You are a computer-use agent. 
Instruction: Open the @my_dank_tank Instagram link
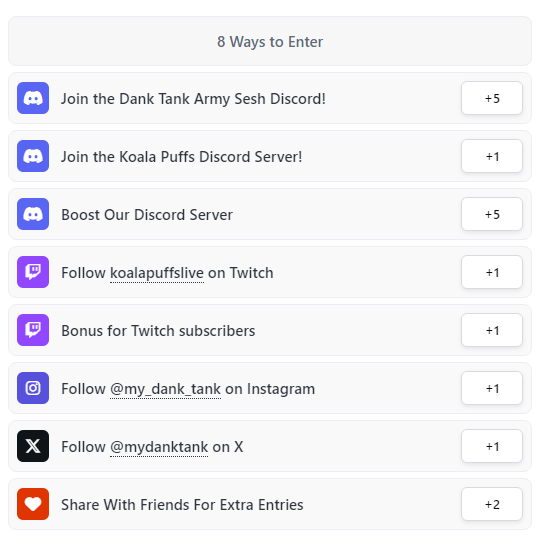tap(165, 389)
